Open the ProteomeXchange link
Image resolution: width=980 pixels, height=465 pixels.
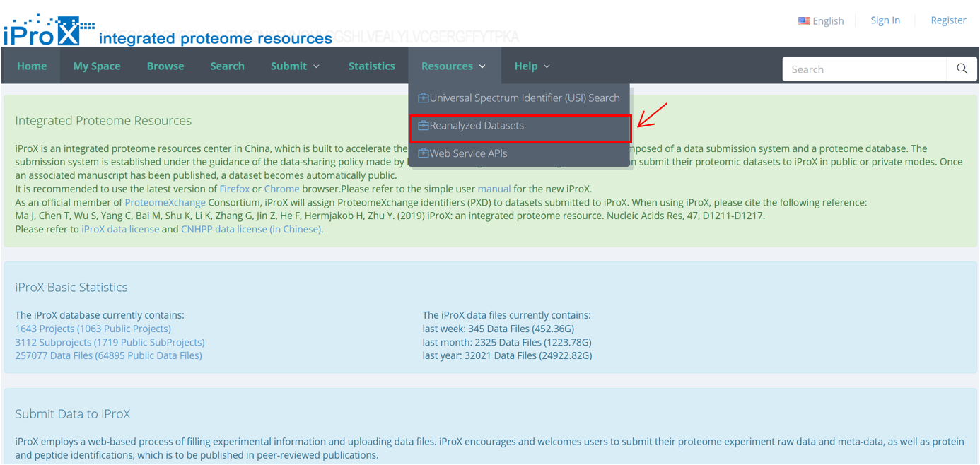pyautogui.click(x=165, y=202)
